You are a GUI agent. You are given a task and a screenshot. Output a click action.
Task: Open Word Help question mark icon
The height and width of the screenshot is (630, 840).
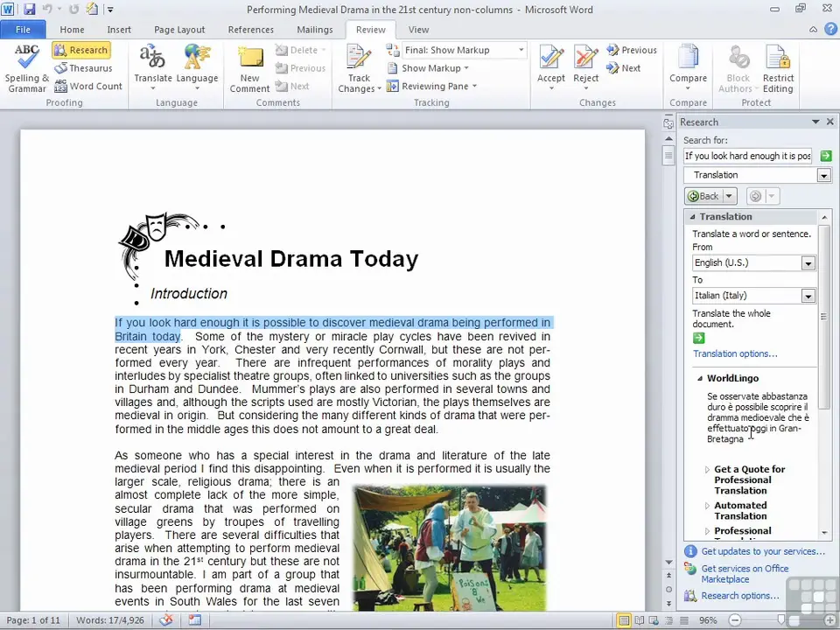click(831, 29)
